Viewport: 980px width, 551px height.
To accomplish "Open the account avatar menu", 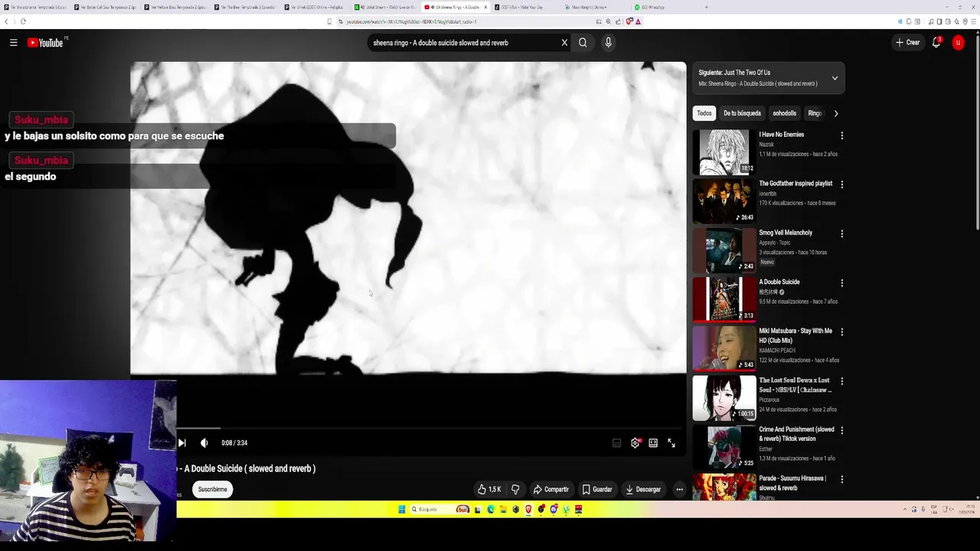I will tap(958, 43).
